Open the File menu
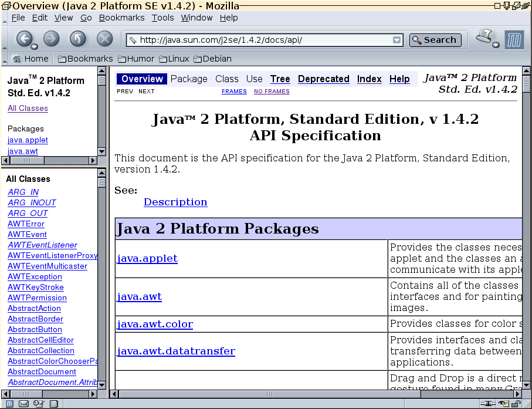Viewport: 532px width, 409px height. pyautogui.click(x=18, y=18)
